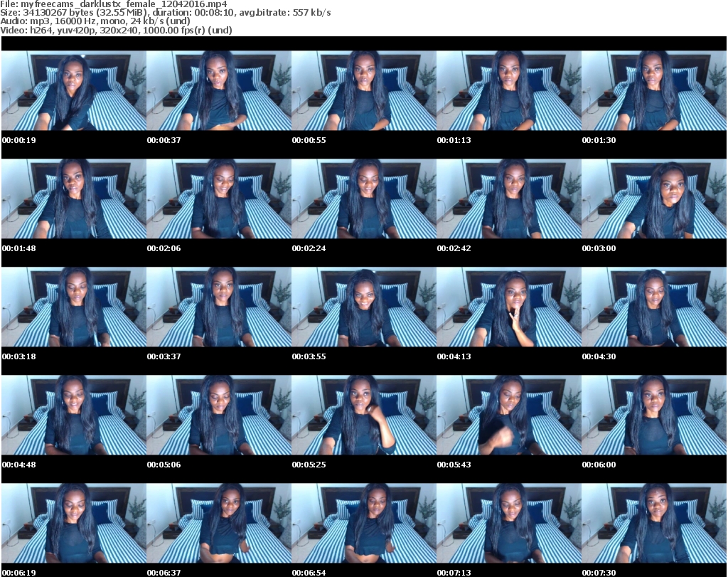The image size is (728, 577).
Task: Click the 00:01:30 timestamp label
Action: tap(599, 140)
